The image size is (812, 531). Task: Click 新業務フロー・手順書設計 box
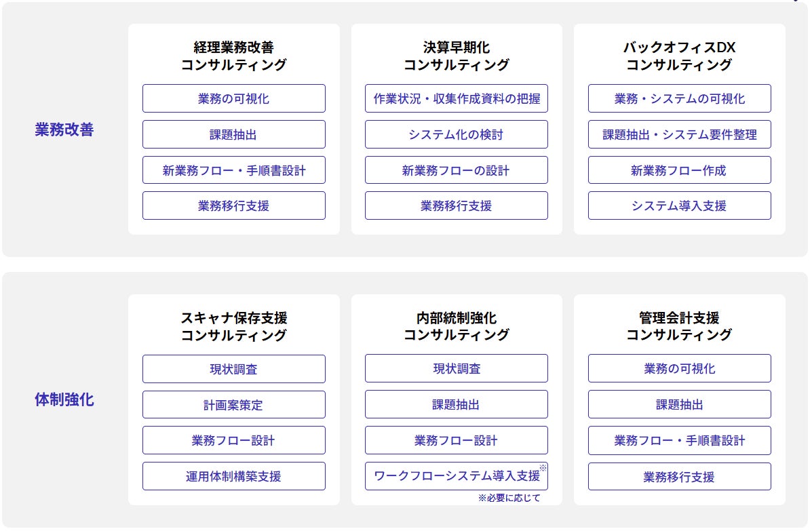(233, 170)
